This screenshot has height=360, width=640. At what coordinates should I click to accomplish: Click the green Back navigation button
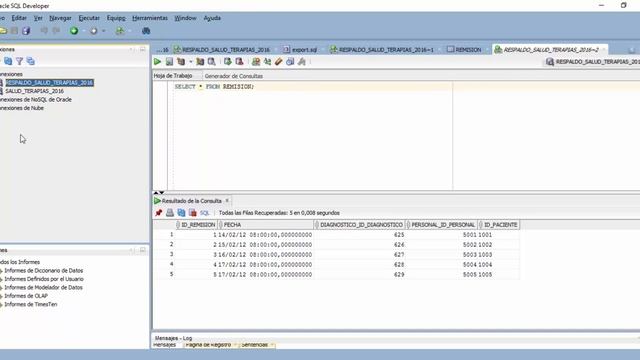(x=74, y=31)
